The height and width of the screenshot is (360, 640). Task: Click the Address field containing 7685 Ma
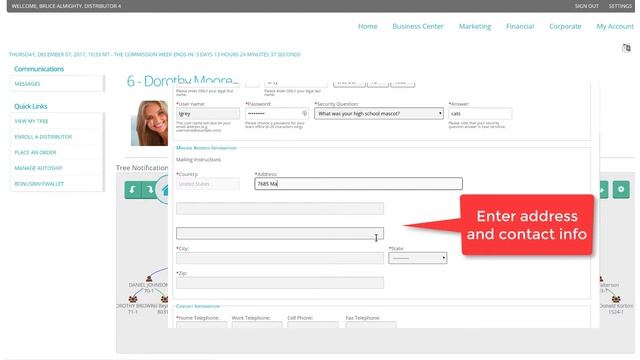(x=358, y=184)
